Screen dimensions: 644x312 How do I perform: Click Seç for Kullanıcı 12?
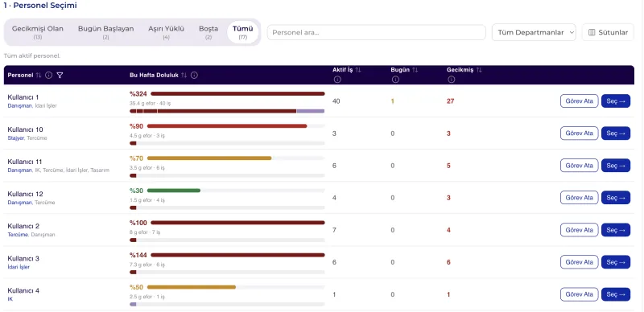click(x=616, y=198)
